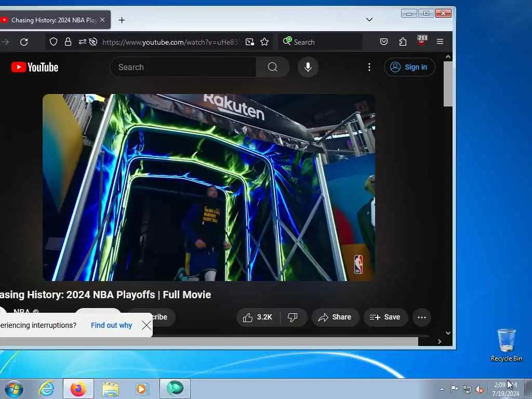
Task: Show hidden tray icons arrow
Action: coord(442,389)
